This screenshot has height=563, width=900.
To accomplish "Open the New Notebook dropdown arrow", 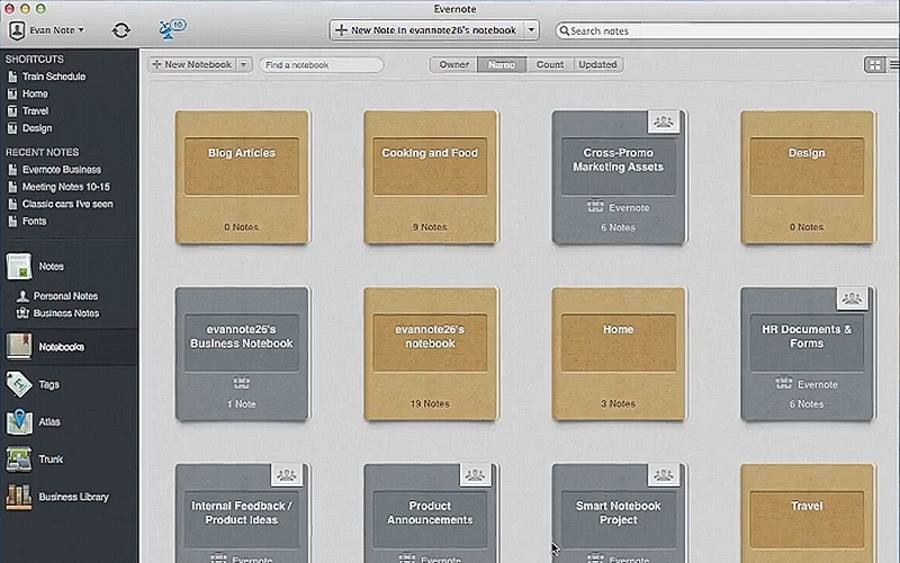I will 244,65.
